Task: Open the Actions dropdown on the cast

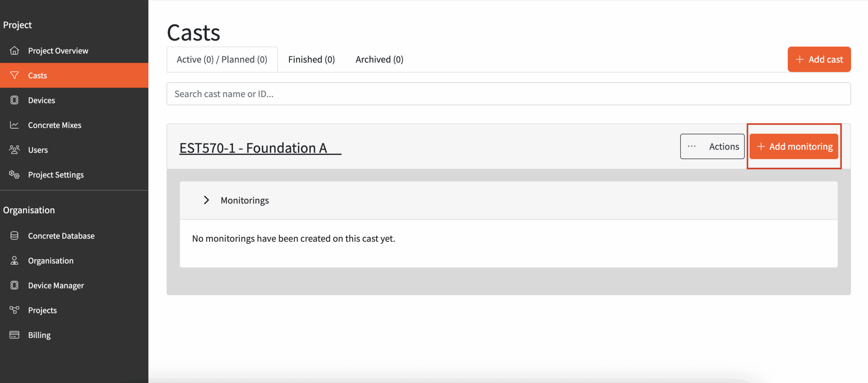Action: coord(712,146)
